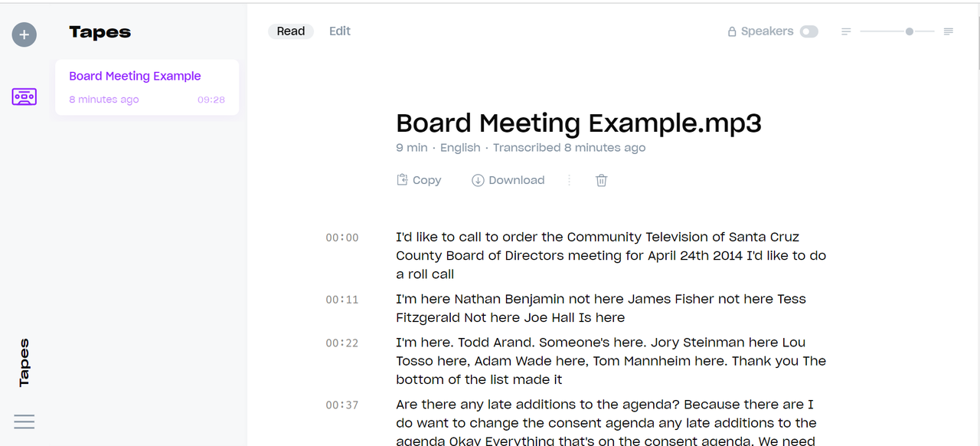The image size is (980, 446).
Task: Open the cassette tapes icon in sidebar
Action: [24, 97]
